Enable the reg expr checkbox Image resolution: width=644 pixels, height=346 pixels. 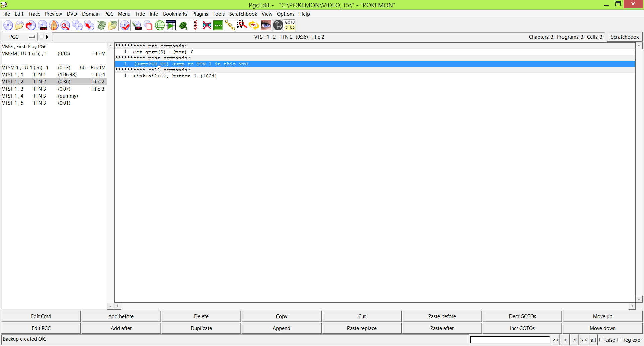pos(619,340)
